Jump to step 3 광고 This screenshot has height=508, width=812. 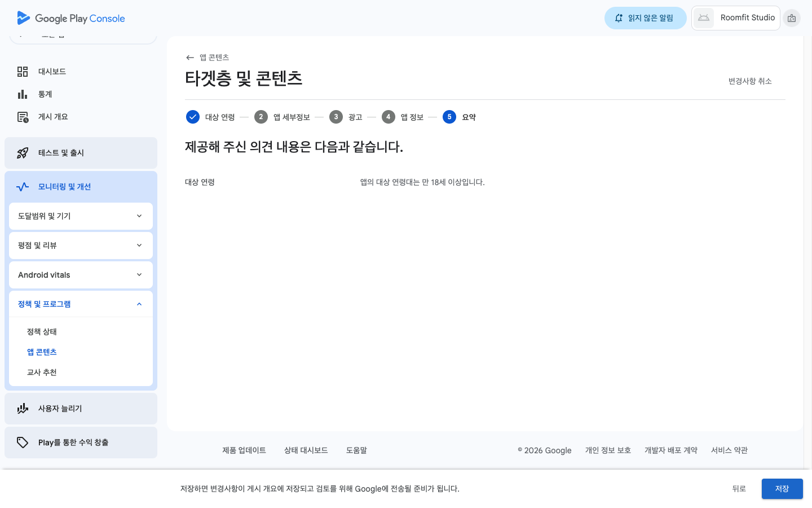(x=336, y=117)
